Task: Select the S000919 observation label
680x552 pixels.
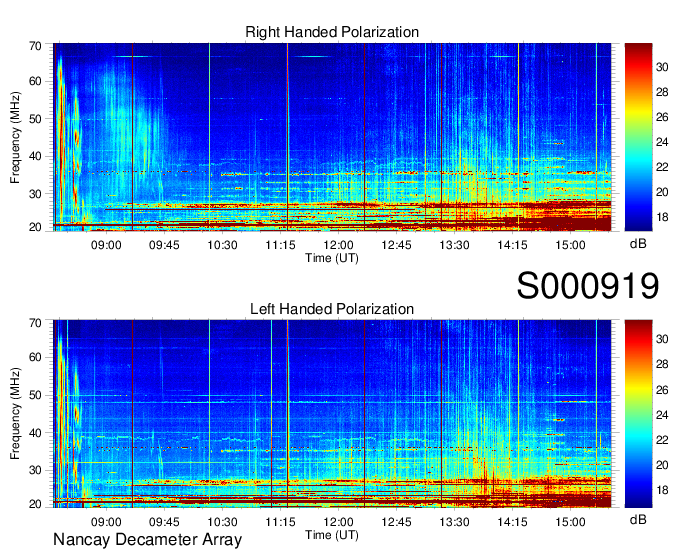Action: point(588,286)
